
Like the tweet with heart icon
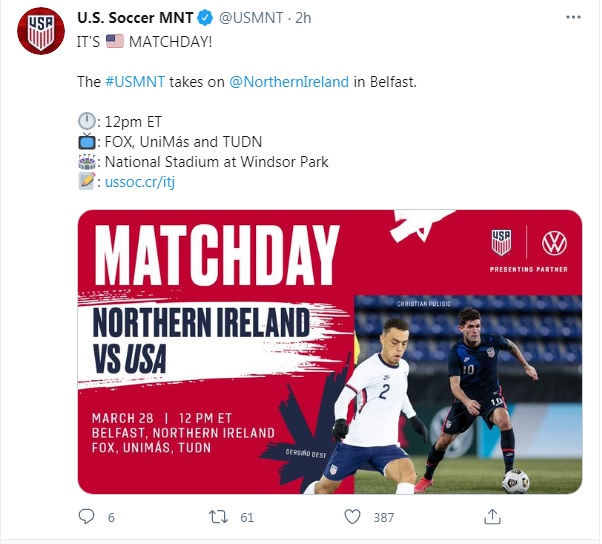click(x=352, y=516)
